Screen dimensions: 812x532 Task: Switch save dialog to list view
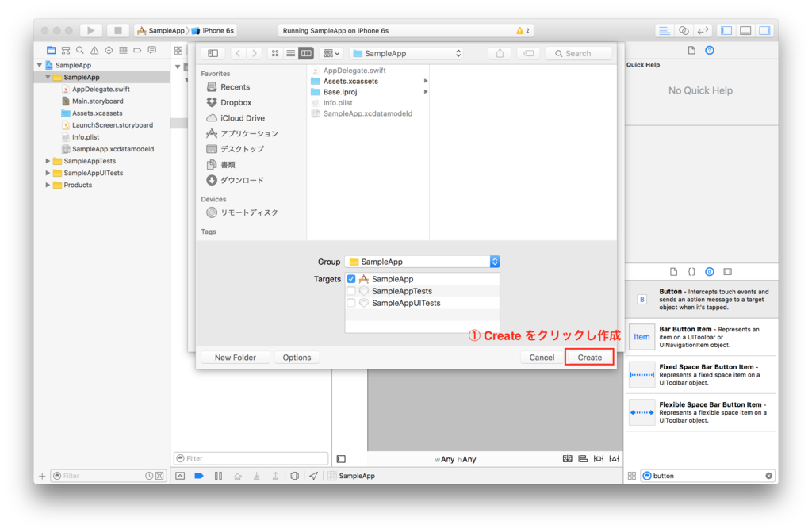point(290,53)
